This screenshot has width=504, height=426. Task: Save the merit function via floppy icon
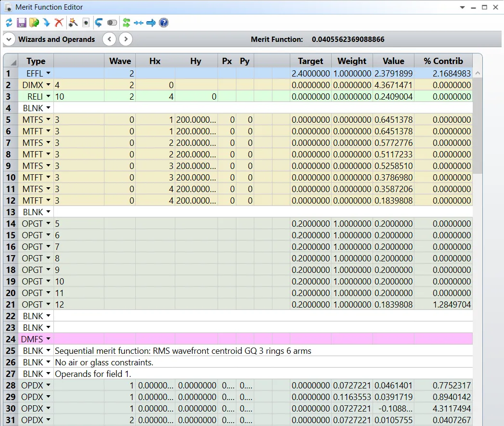coord(22,23)
